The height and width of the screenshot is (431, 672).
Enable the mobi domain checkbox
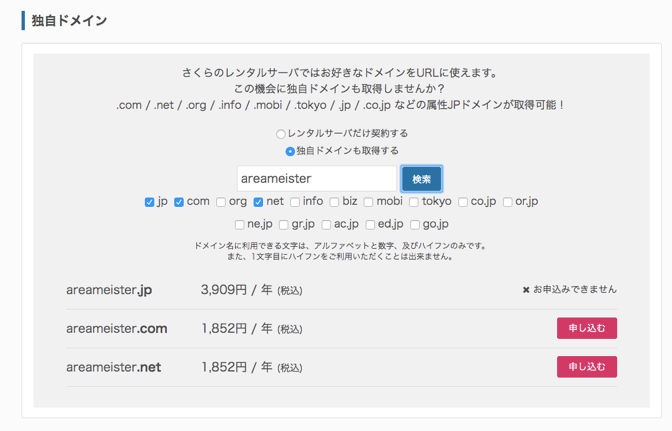click(x=368, y=203)
